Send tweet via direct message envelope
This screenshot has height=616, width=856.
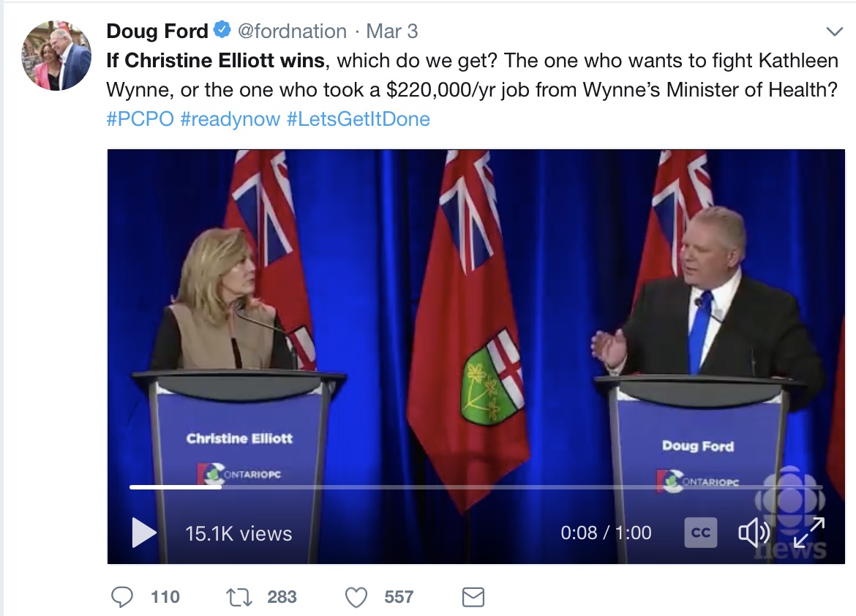coord(473,597)
